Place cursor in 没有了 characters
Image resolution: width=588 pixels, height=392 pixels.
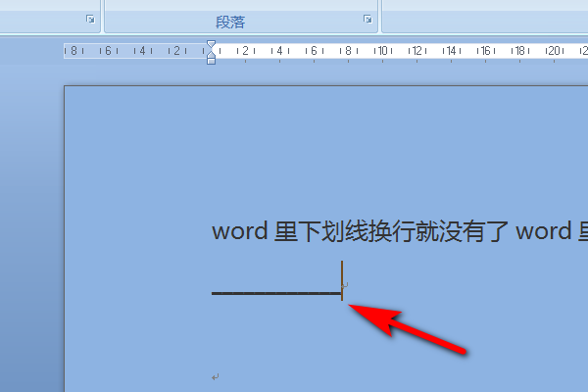(x=473, y=231)
